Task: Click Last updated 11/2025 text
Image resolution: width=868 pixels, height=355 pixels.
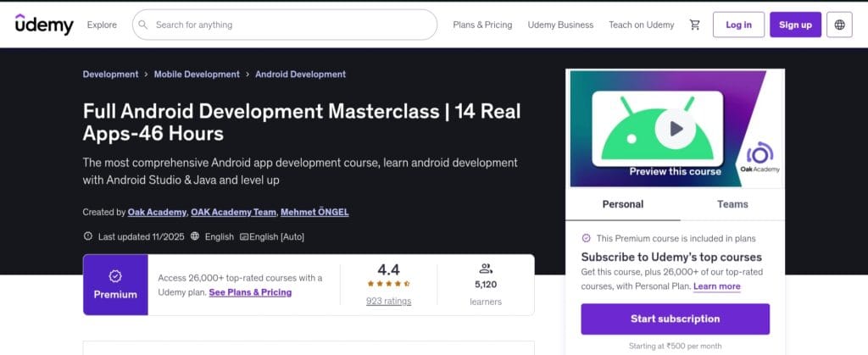Action: 142,236
